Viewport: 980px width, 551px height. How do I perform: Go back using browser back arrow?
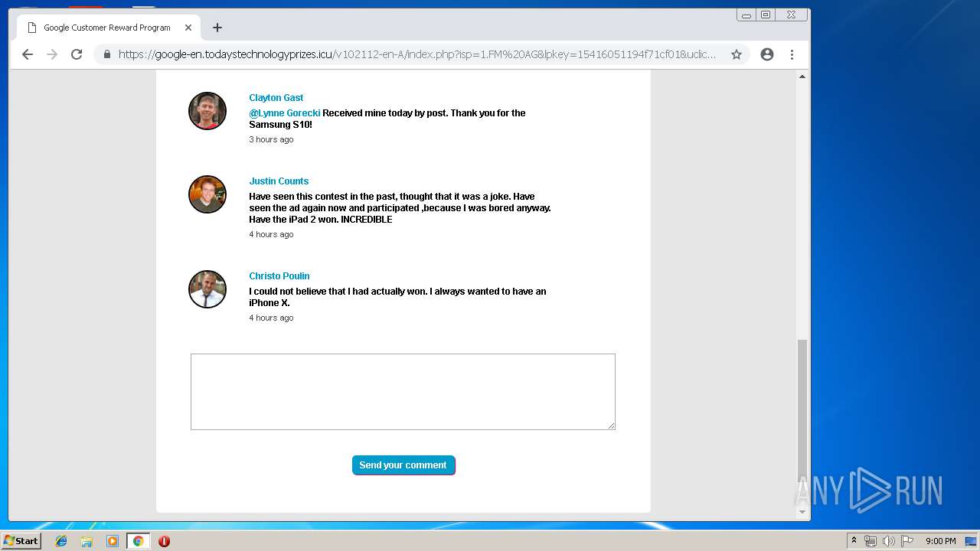click(x=28, y=54)
